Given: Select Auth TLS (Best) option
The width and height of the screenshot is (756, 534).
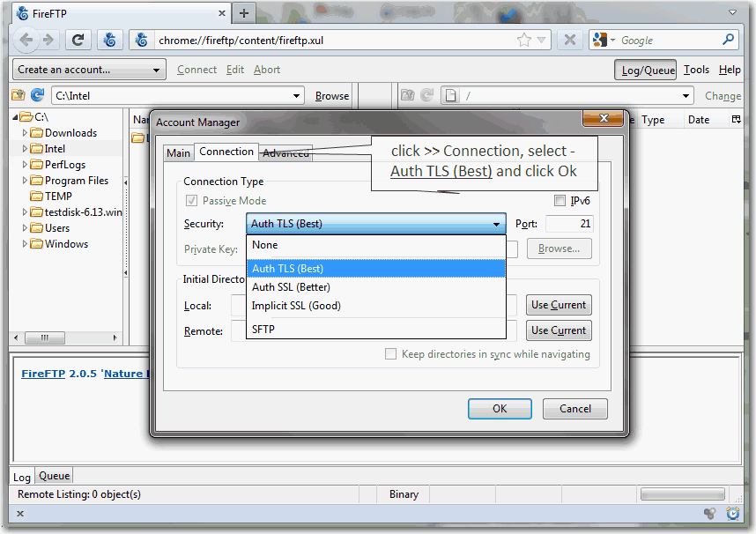Looking at the screenshot, I should point(376,269).
